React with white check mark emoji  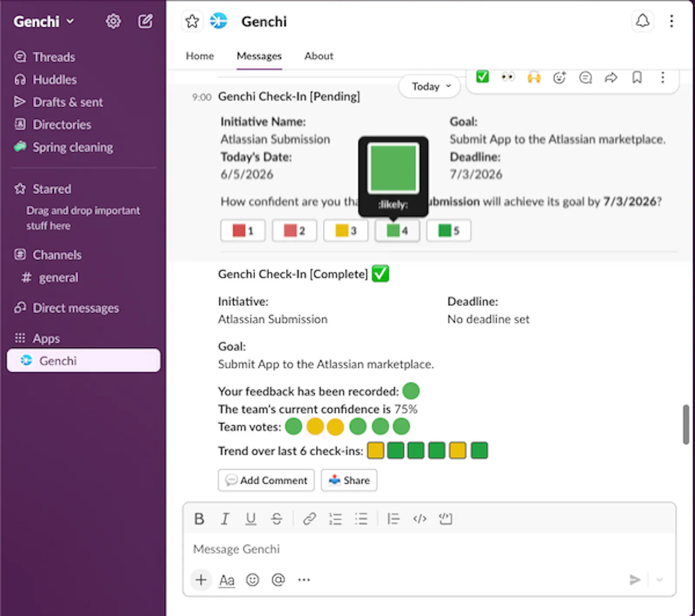[482, 77]
